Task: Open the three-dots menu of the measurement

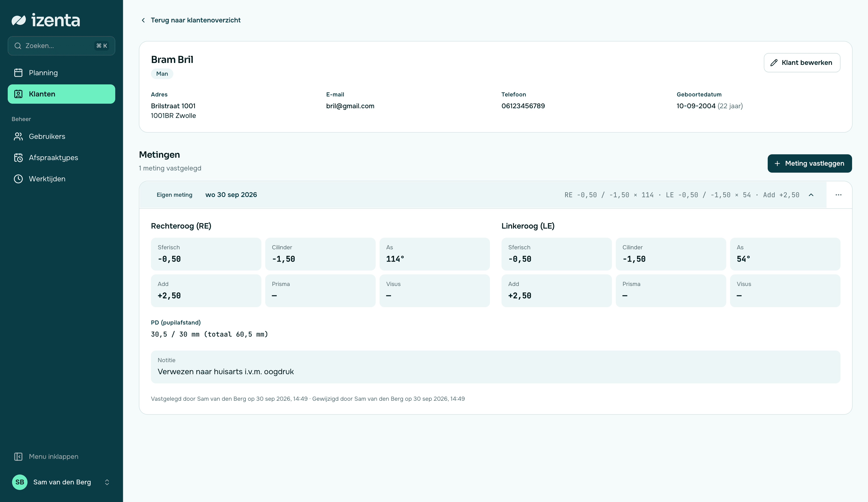Action: click(838, 195)
